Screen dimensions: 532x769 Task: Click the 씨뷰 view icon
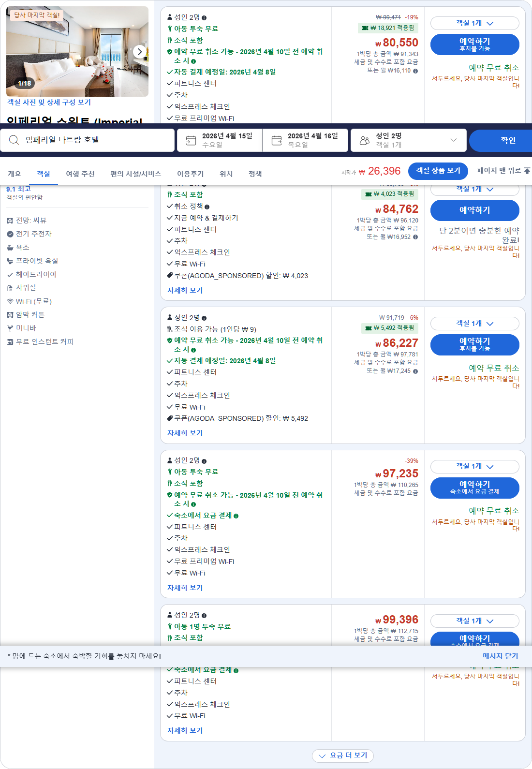tap(10, 221)
